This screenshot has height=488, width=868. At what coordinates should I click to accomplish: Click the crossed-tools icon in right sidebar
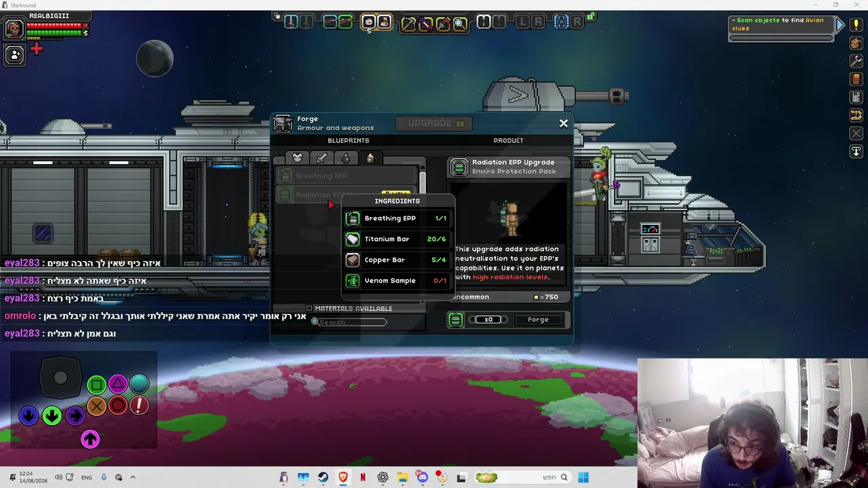pos(856,134)
